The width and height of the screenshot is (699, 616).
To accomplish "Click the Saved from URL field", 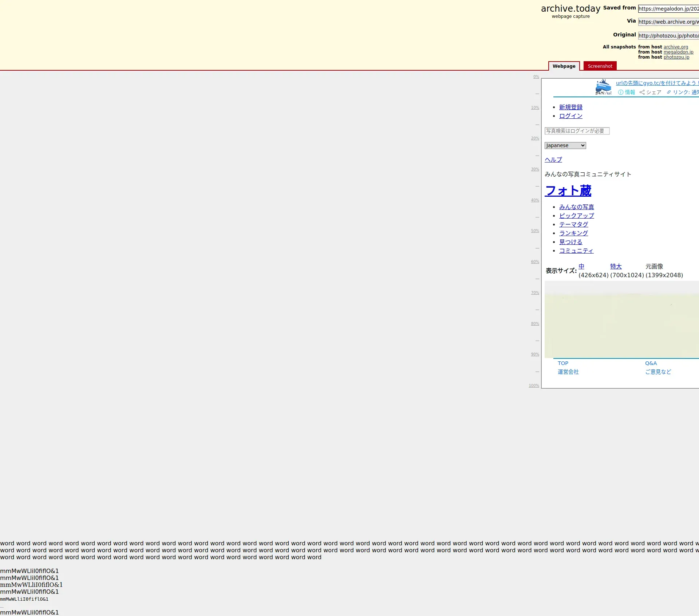I will 668,9.
